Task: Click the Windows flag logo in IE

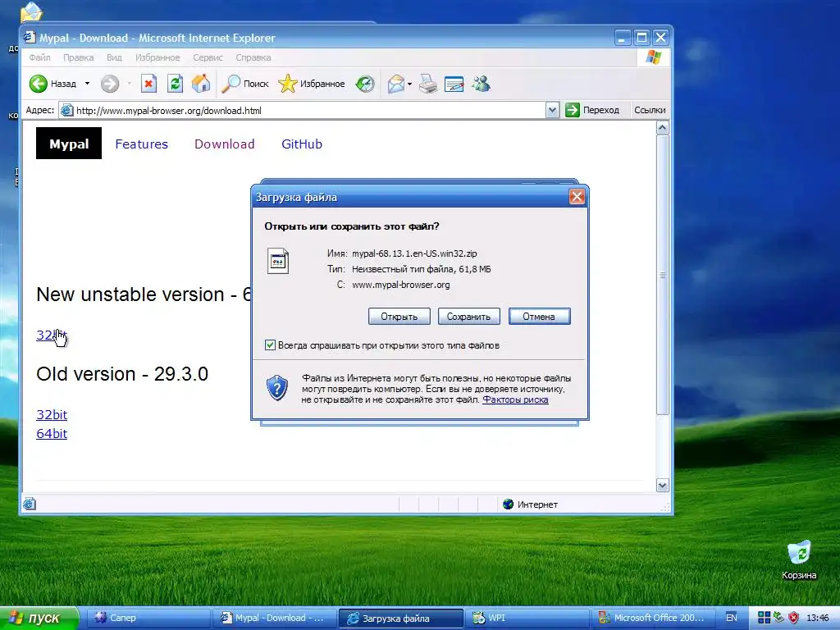Action: click(x=653, y=57)
